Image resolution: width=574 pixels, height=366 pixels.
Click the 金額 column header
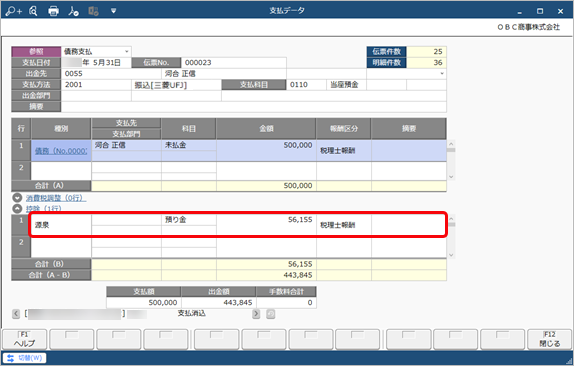(x=266, y=128)
